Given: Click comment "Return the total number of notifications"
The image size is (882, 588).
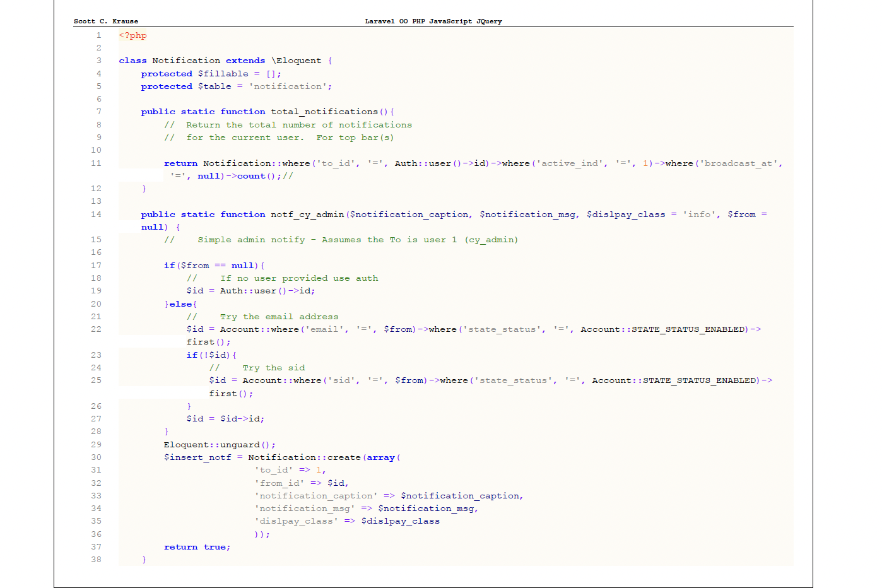Looking at the screenshot, I should [x=288, y=125].
